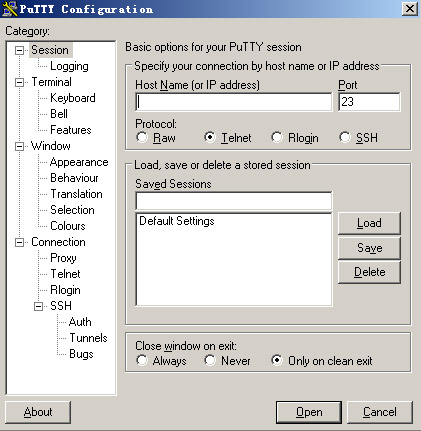
Task: Click the Open button to connect
Action: pyautogui.click(x=309, y=412)
